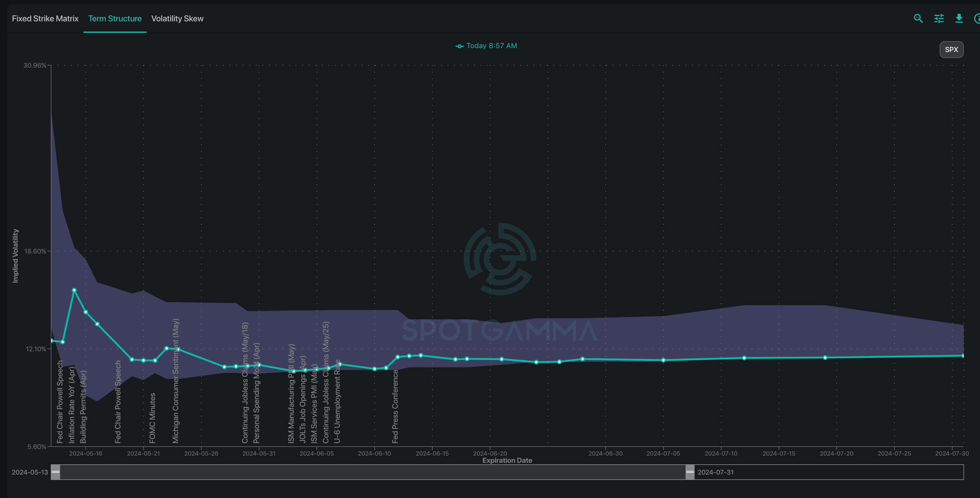Click the 2024-07-31 end date label
This screenshot has width=980, height=498.
pos(715,472)
